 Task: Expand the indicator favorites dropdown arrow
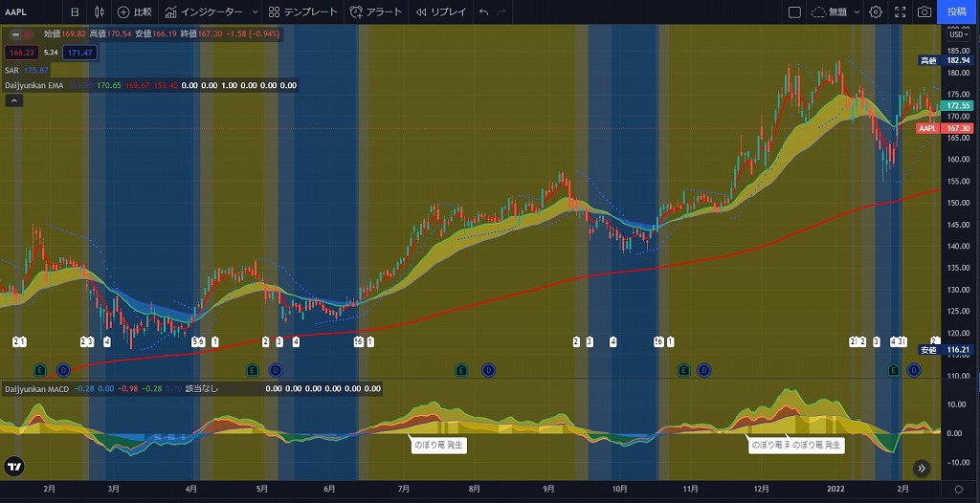coord(254,12)
